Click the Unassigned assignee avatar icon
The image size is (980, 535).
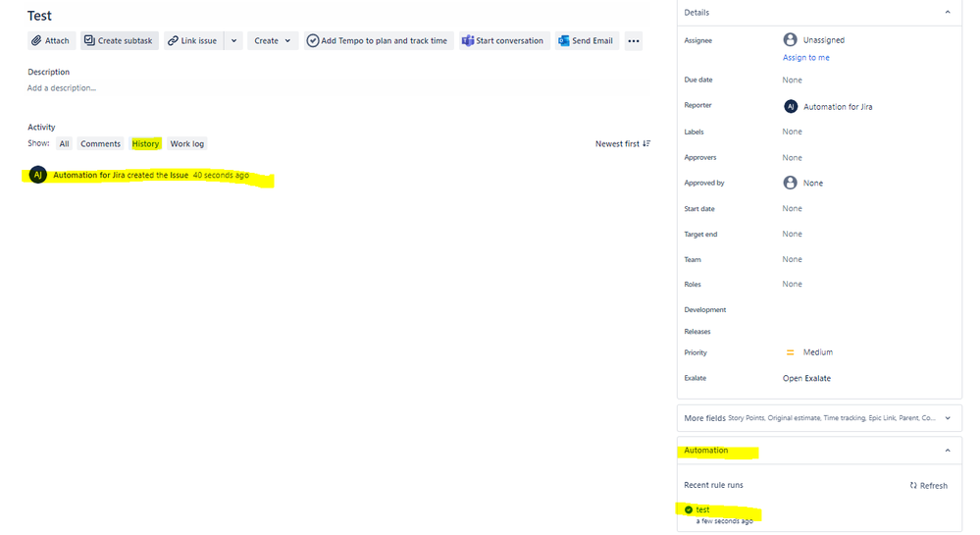[790, 39]
